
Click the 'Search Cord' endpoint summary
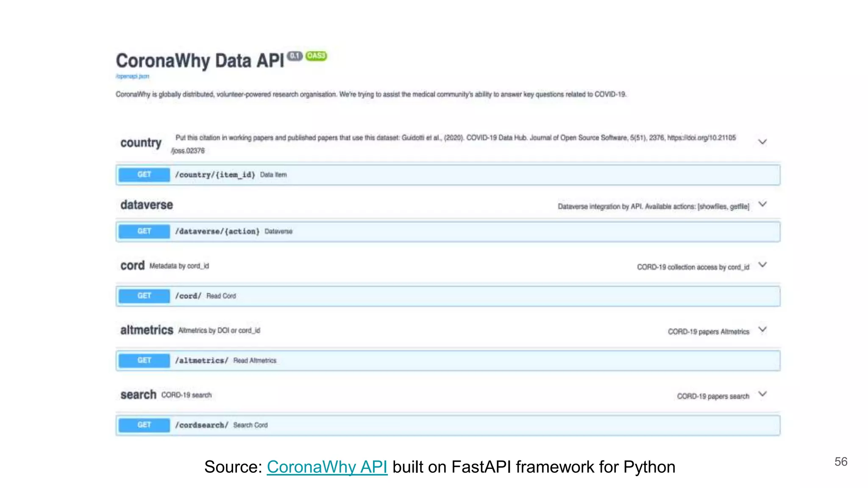[x=250, y=425]
